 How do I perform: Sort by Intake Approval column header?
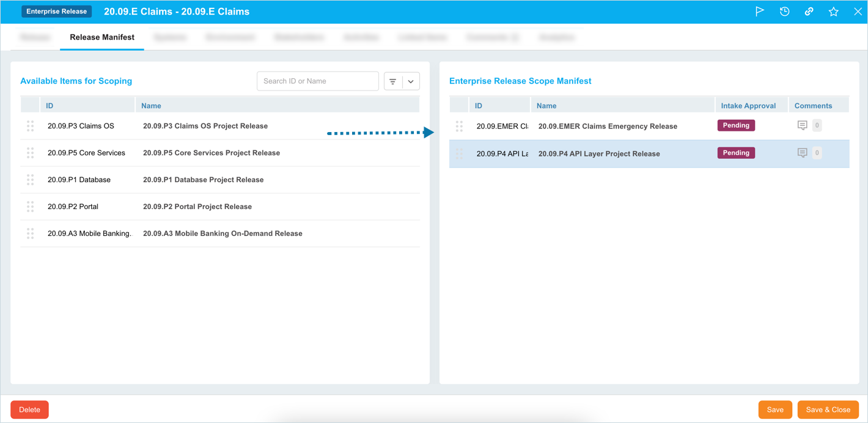[748, 106]
